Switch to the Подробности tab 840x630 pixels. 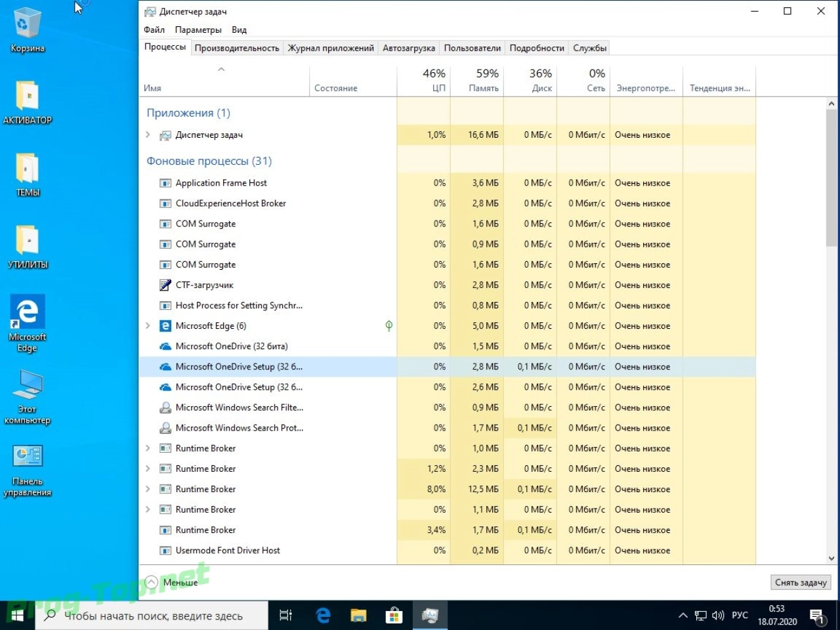tap(537, 48)
